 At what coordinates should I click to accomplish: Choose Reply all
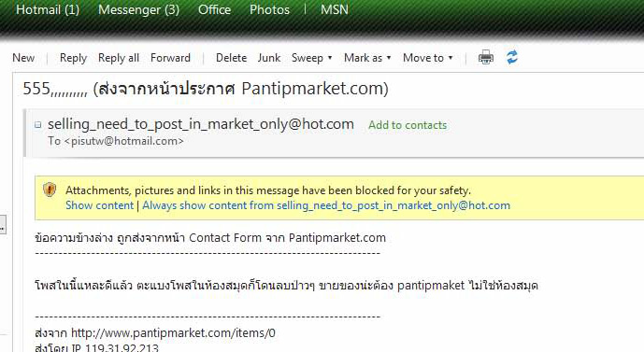coord(119,58)
